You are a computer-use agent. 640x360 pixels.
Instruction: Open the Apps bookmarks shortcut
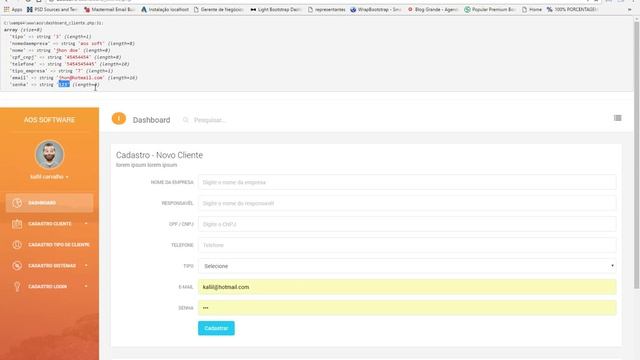click(13, 9)
